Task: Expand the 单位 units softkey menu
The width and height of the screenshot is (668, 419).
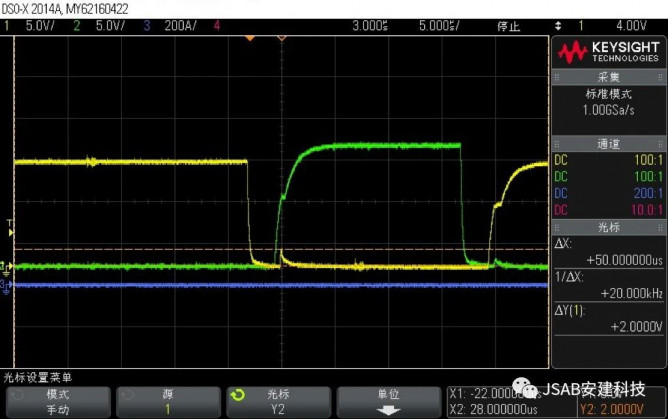Action: pyautogui.click(x=387, y=402)
